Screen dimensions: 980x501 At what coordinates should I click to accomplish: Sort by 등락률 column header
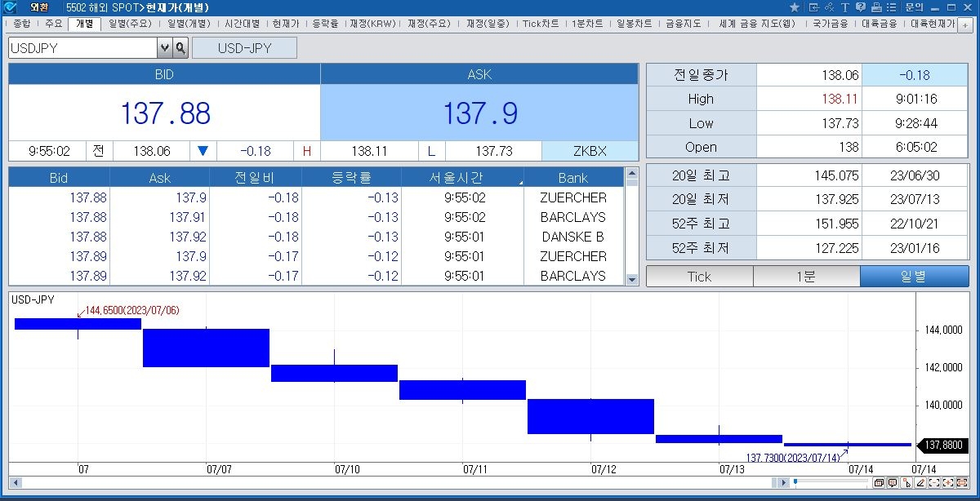pos(351,177)
